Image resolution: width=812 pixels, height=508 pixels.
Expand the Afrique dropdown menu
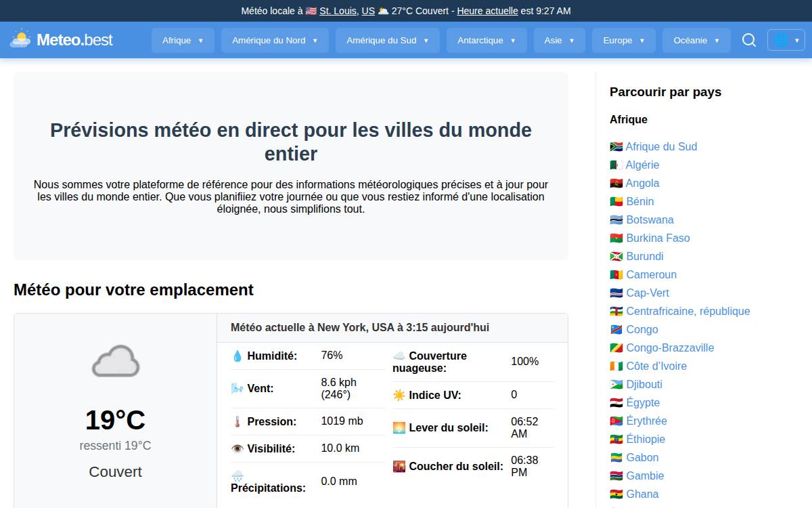click(x=183, y=40)
